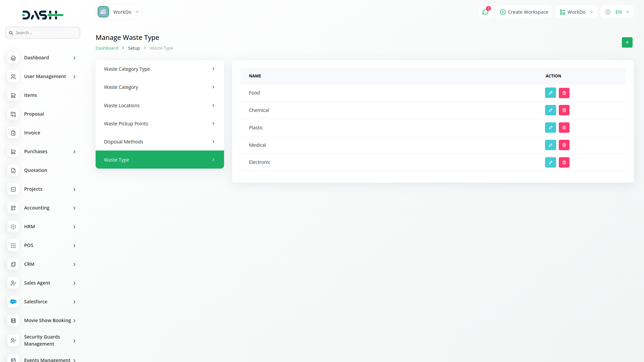Open the Waste Category setup tab
Image resolution: width=644 pixels, height=362 pixels.
pos(160,87)
